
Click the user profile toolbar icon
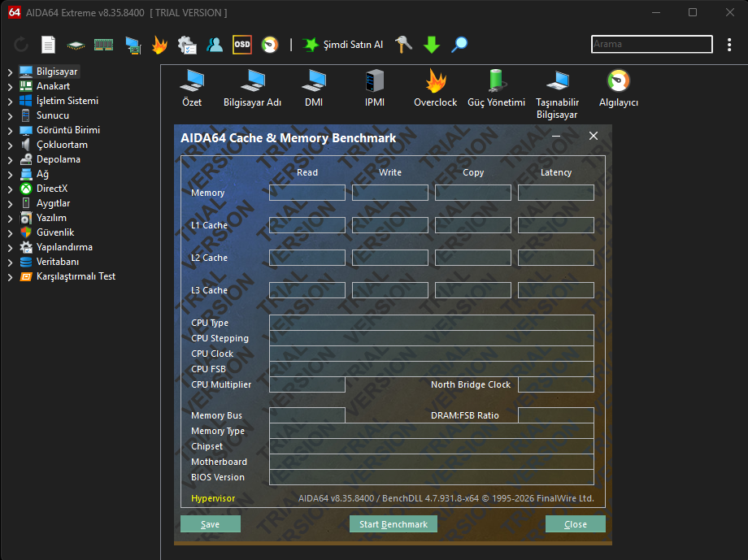[x=215, y=45]
